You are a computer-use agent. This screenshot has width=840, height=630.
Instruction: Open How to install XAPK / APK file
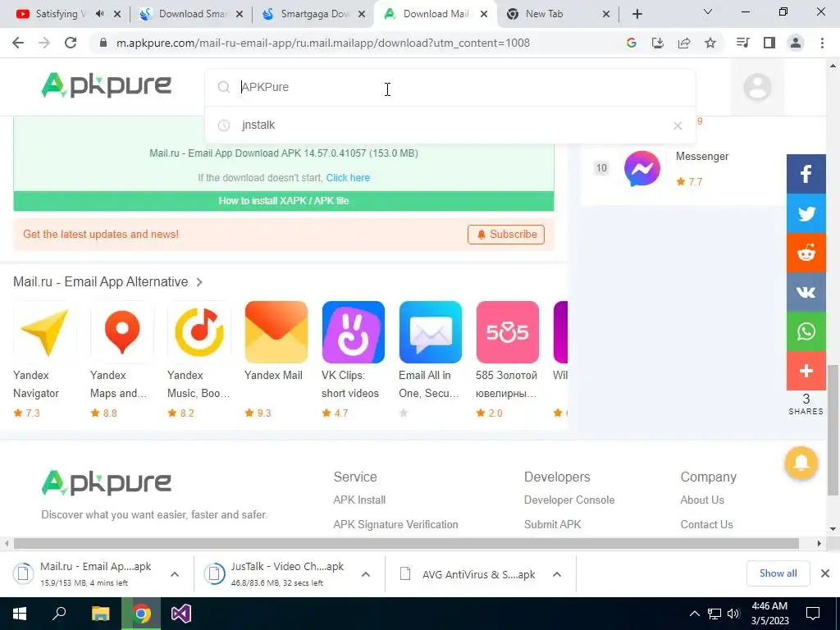pos(283,201)
